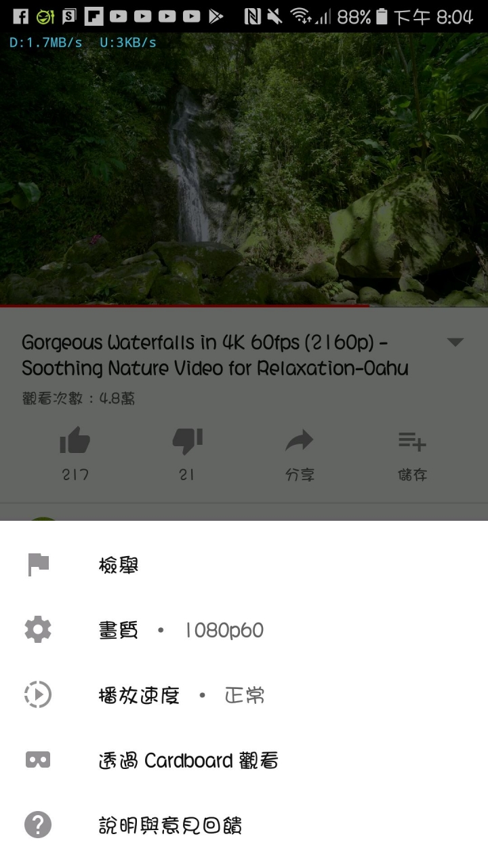Click the flag report icon
The image size is (488, 868).
click(x=39, y=565)
